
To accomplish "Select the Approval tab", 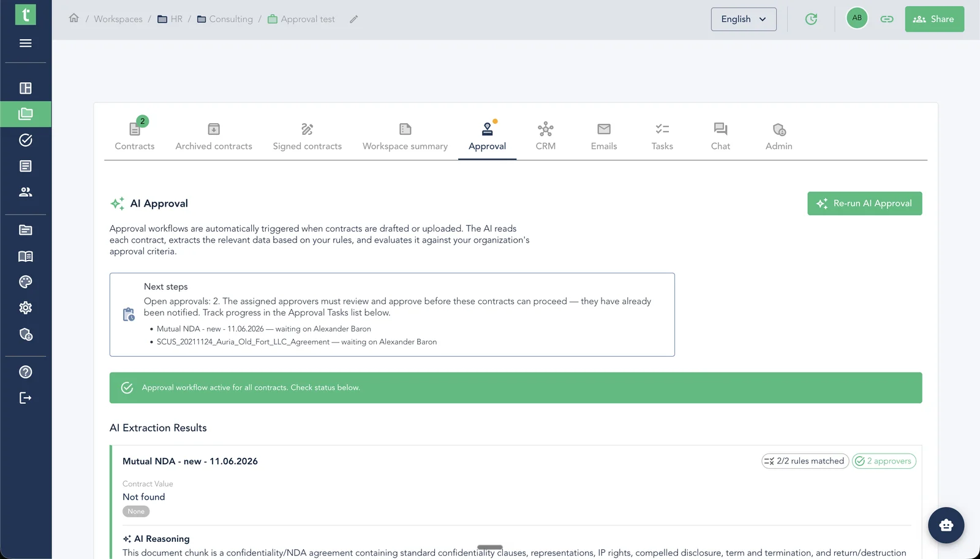I will point(487,135).
